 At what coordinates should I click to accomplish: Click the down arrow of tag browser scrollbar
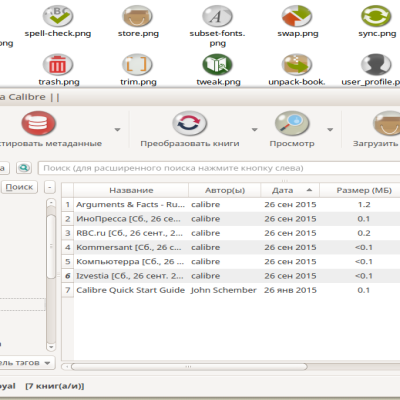pyautogui.click(x=51, y=347)
